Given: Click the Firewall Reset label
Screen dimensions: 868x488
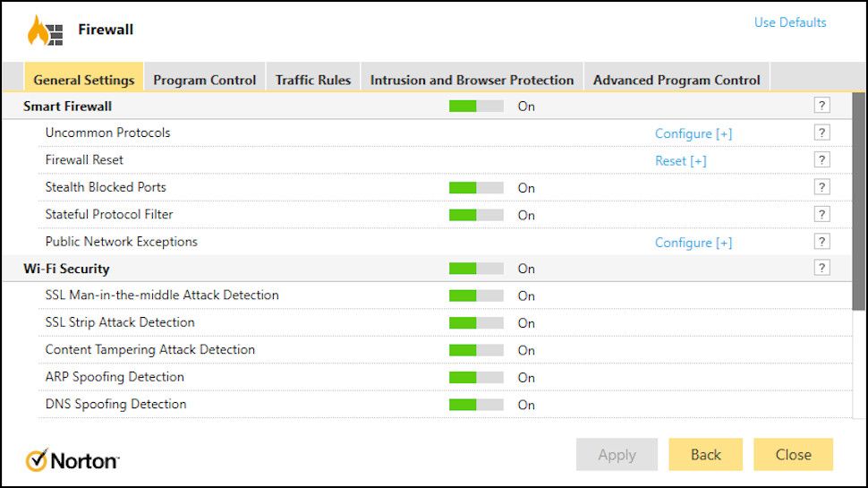Looking at the screenshot, I should tap(84, 160).
